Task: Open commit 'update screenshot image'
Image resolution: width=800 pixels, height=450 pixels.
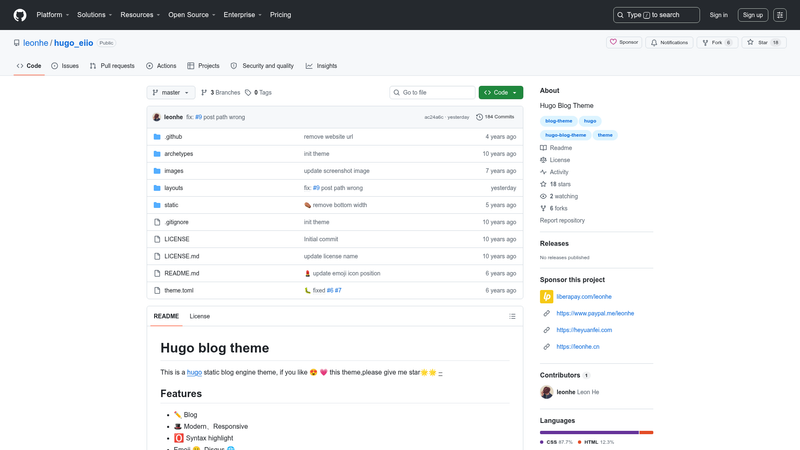Action: tap(337, 171)
